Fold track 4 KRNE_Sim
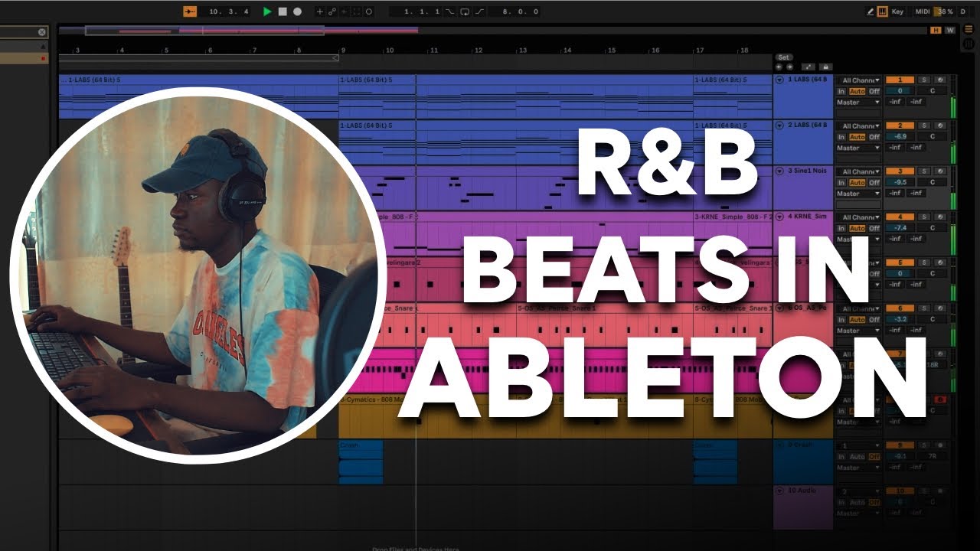980x551 pixels. 780,217
